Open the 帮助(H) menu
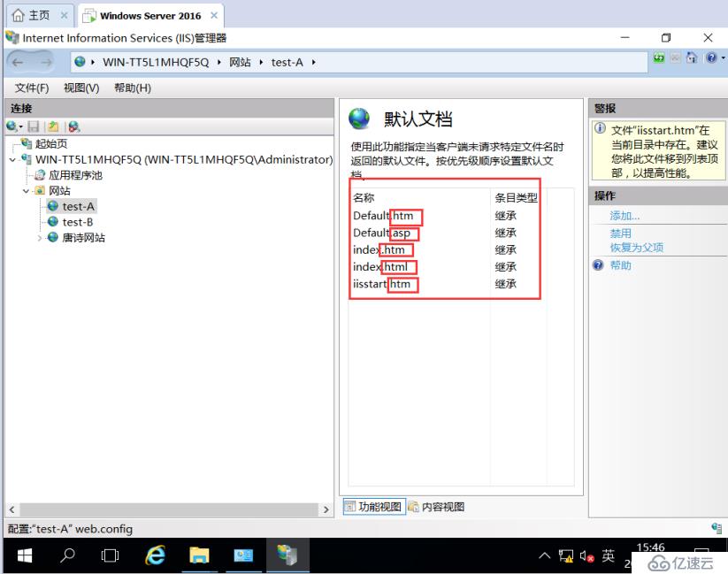Viewport: 728px width, 574px height. pos(133,88)
